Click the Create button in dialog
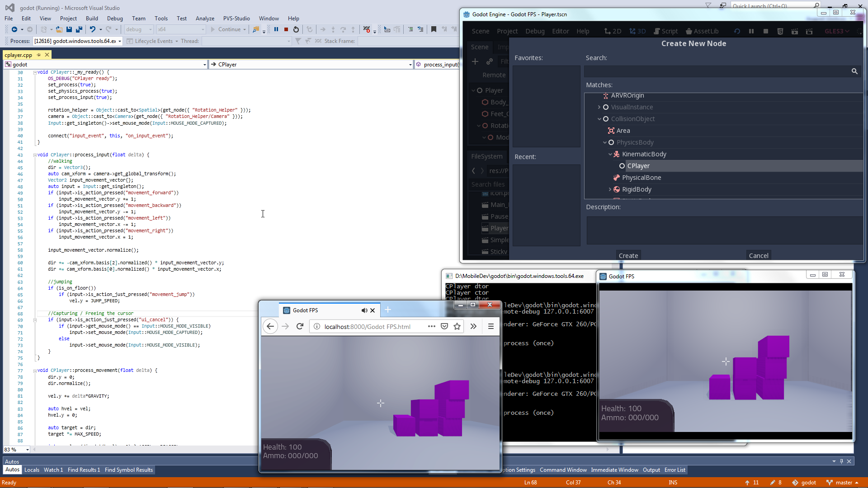 tap(628, 255)
